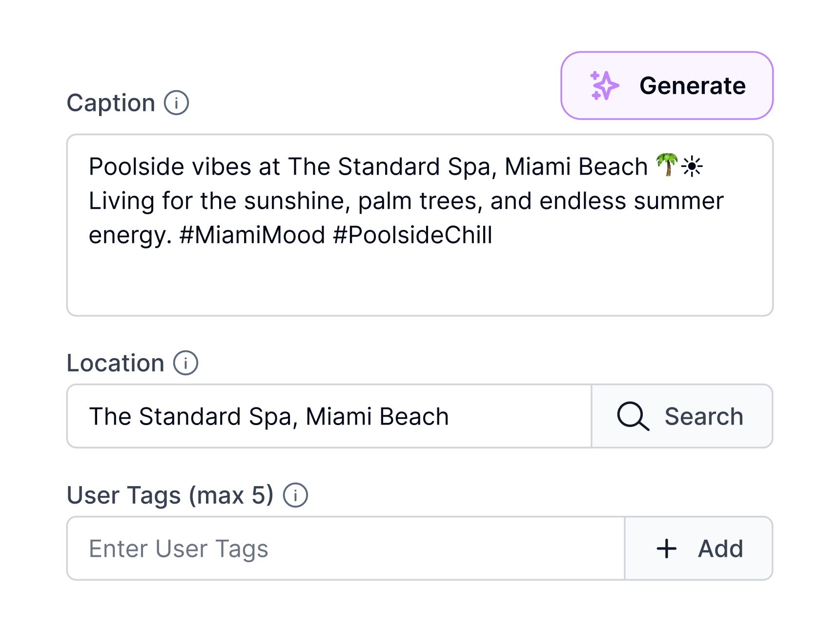The image size is (840, 632).
Task: Open the User Tags info tooltip icon
Action: coord(296,495)
